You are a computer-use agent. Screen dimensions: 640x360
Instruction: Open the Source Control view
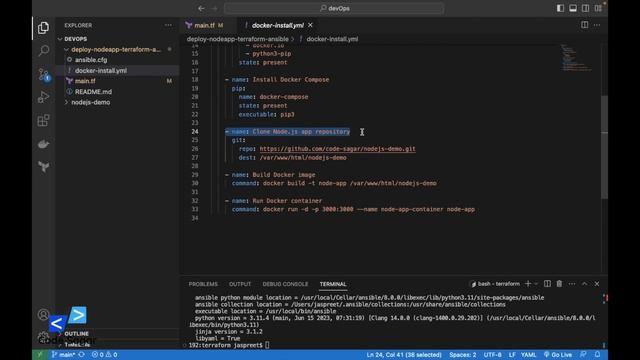click(43, 74)
